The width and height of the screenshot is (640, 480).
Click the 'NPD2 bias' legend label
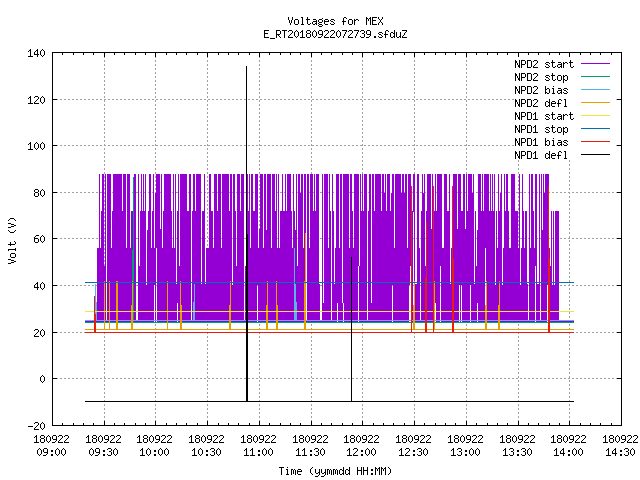coord(541,90)
